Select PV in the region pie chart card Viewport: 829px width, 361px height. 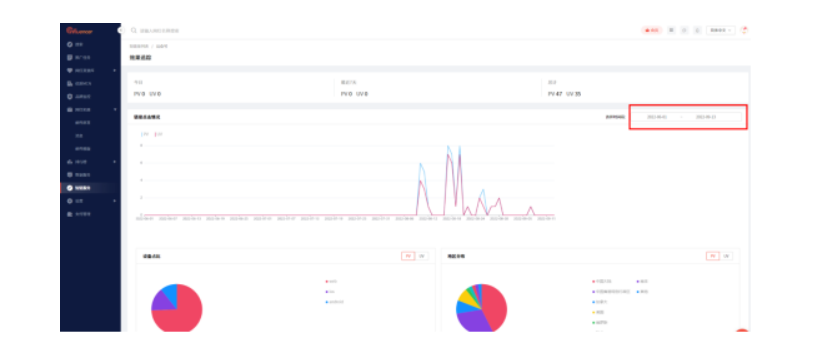point(713,256)
